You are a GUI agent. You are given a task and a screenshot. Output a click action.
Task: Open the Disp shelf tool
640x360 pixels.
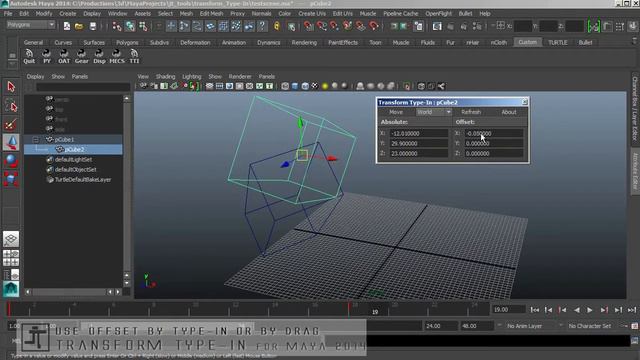[x=99, y=56]
